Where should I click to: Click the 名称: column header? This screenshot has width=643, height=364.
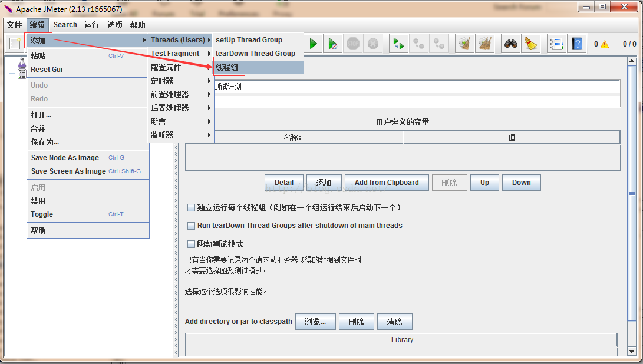(x=294, y=137)
